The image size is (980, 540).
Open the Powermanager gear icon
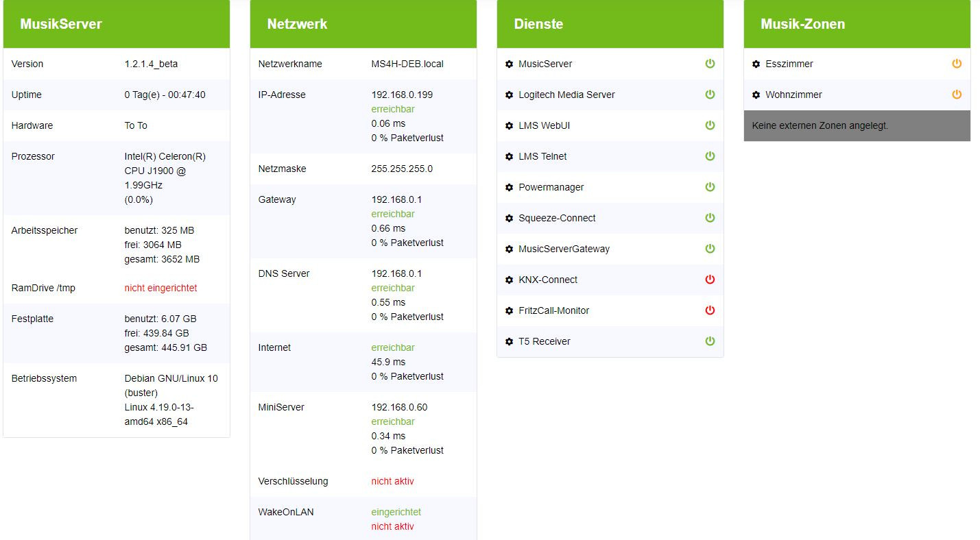(x=509, y=188)
